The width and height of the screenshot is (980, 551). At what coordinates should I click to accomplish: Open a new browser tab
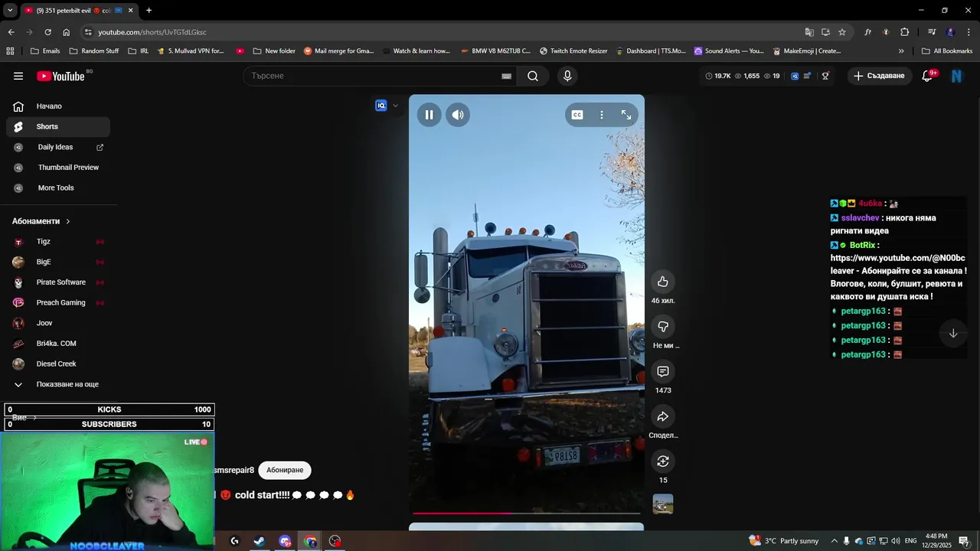(149, 10)
